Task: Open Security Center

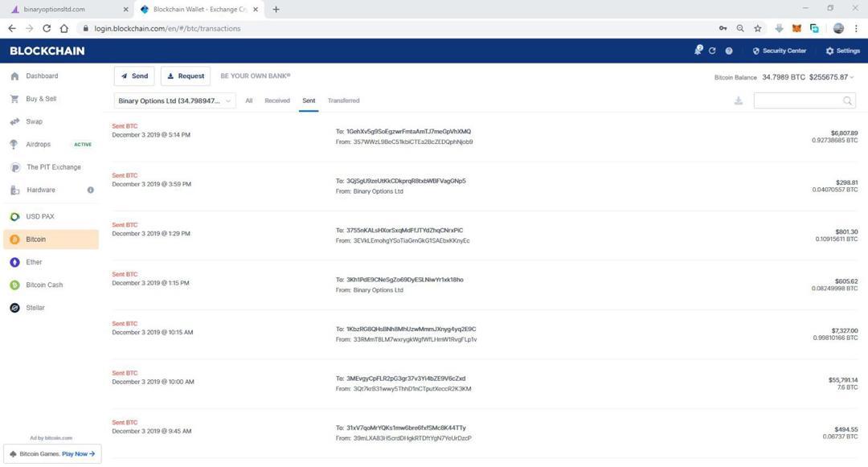Action: [779, 51]
